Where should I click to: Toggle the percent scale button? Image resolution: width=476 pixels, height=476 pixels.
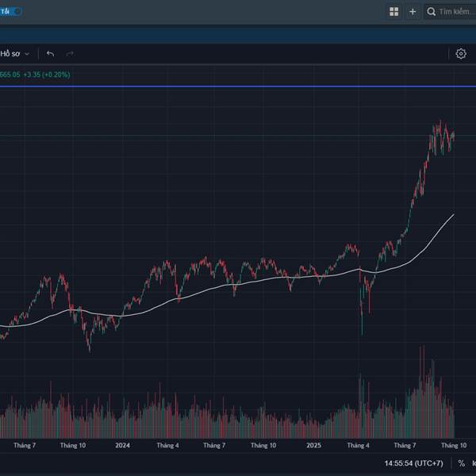[x=462, y=463]
